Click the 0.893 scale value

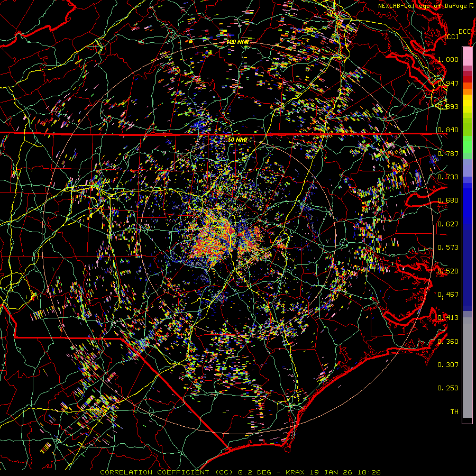pos(448,106)
